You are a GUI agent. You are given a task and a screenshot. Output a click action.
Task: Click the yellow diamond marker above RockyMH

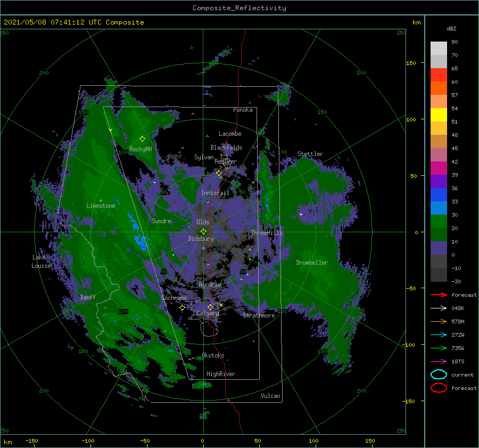coord(142,139)
